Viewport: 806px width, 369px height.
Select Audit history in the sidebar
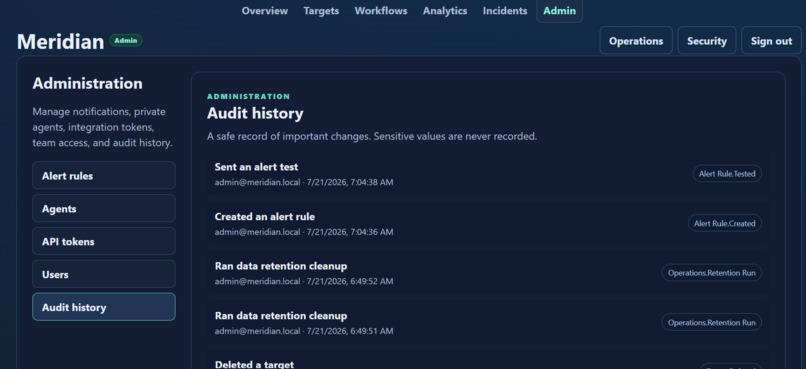(104, 307)
